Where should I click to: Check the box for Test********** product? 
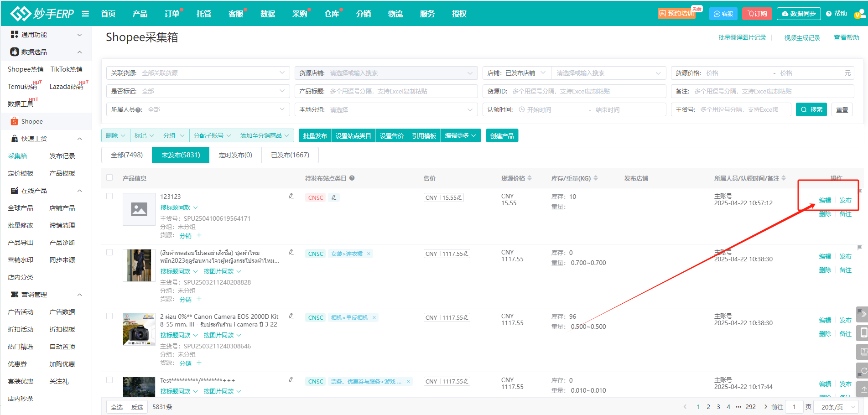[109, 380]
